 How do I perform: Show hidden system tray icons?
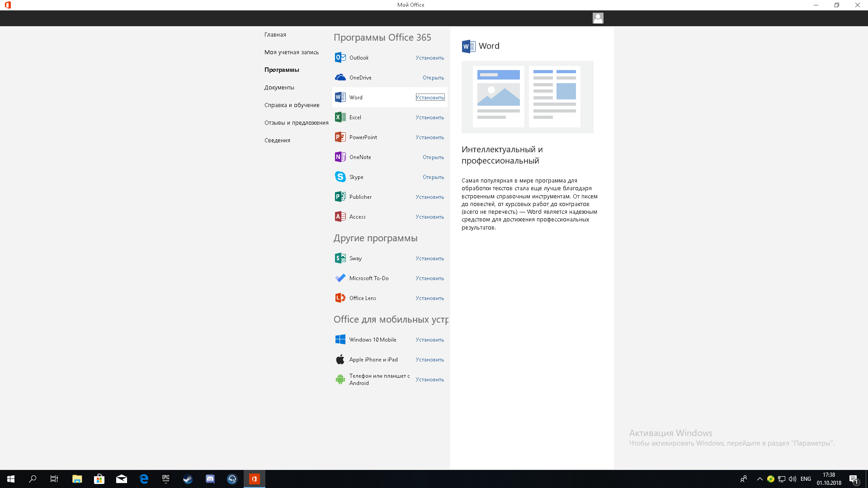point(759,479)
